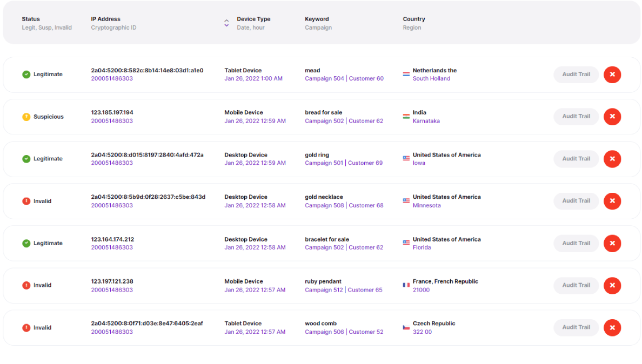Remove the bread for sale entry
This screenshot has height=364, width=642.
pos(612,117)
